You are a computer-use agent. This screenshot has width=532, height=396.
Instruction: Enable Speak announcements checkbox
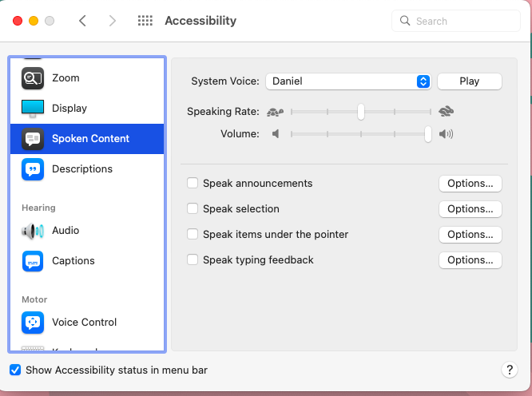click(193, 184)
